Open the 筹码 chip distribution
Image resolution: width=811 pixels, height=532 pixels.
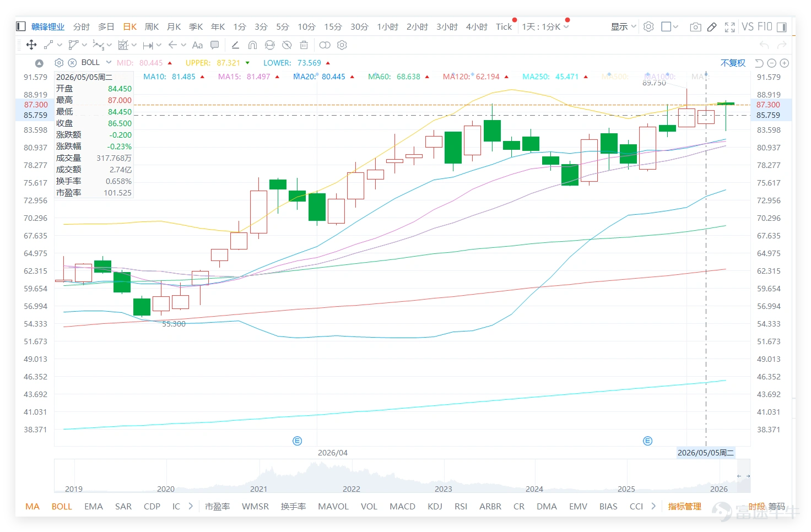click(x=777, y=506)
